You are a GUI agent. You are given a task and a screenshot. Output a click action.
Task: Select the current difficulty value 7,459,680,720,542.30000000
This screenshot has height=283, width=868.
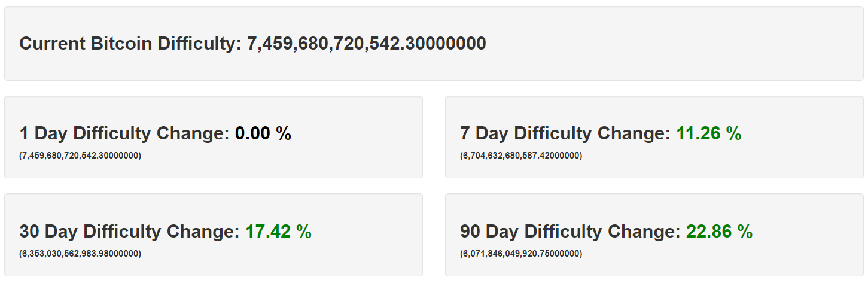pos(366,44)
